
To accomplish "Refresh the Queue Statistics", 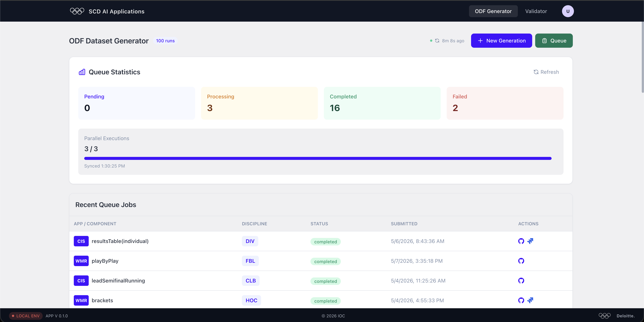I will pyautogui.click(x=546, y=72).
